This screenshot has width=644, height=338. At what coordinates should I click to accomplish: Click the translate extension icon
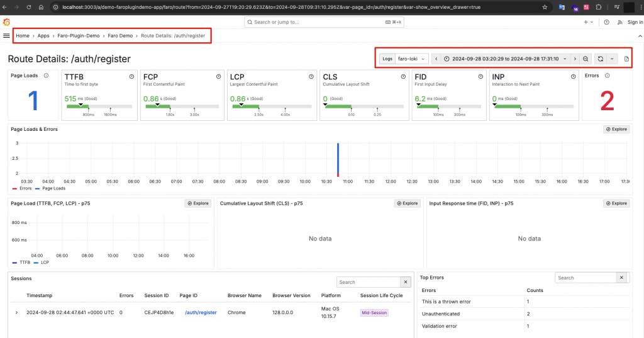562,7
